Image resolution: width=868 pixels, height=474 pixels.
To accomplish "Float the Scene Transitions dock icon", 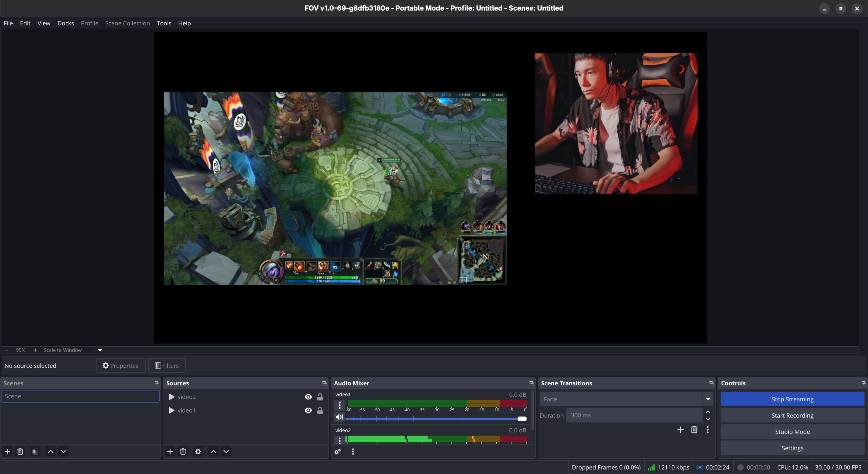I will click(x=711, y=383).
